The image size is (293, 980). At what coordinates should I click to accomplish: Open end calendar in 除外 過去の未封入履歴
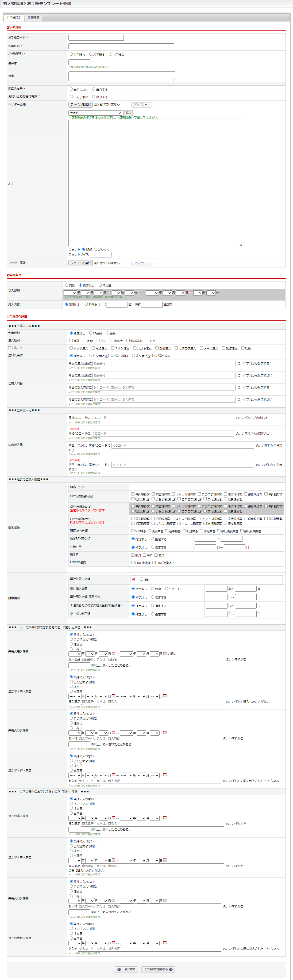[x=165, y=943]
